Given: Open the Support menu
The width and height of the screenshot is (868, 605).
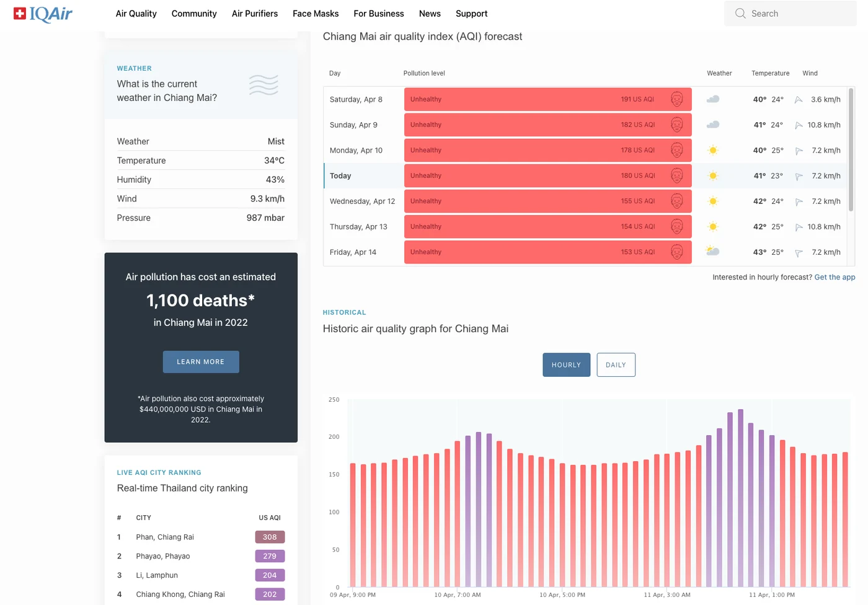Looking at the screenshot, I should (x=471, y=14).
